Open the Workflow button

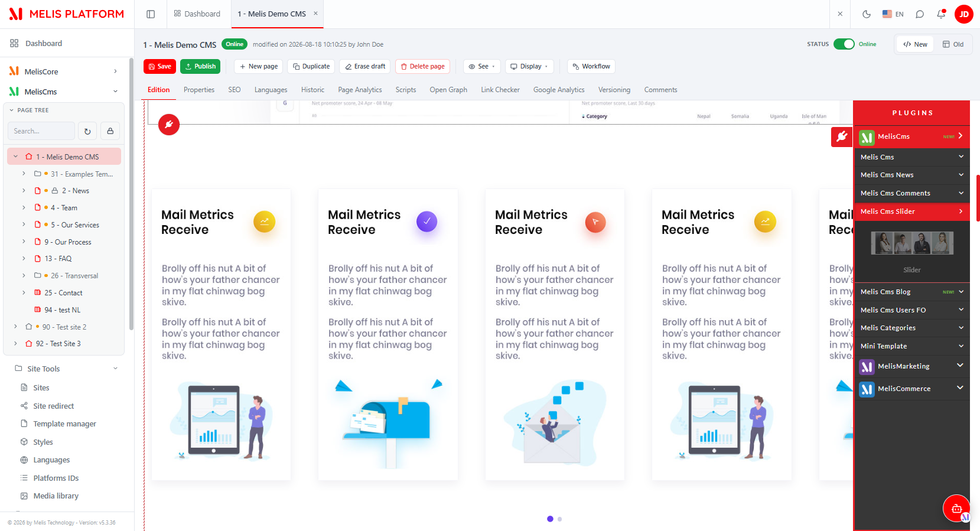pos(591,67)
